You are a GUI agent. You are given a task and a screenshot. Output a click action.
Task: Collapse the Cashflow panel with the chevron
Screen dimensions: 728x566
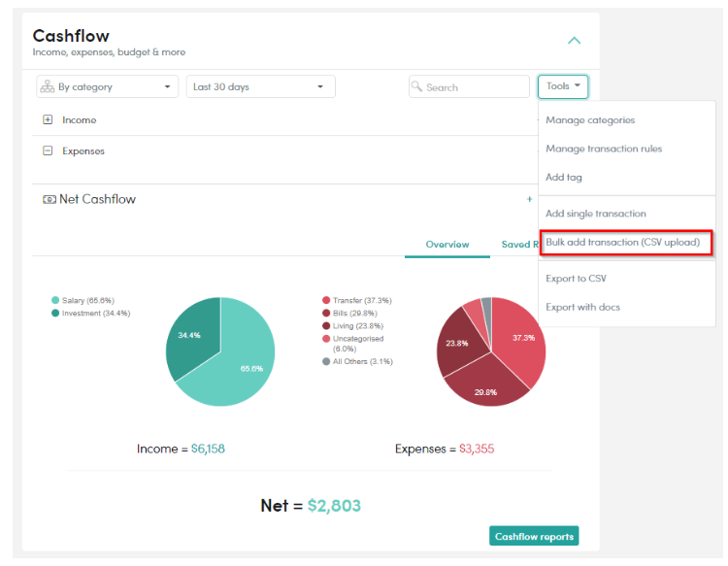tap(574, 41)
